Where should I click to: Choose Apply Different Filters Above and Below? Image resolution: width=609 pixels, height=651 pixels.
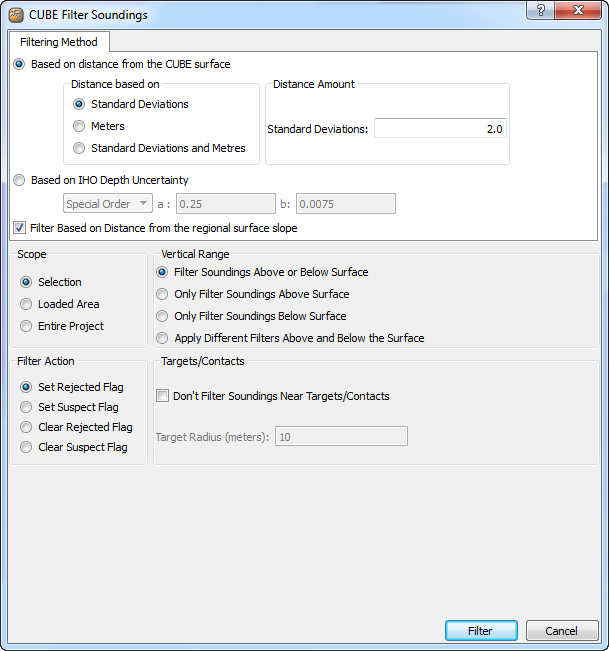[x=162, y=338]
